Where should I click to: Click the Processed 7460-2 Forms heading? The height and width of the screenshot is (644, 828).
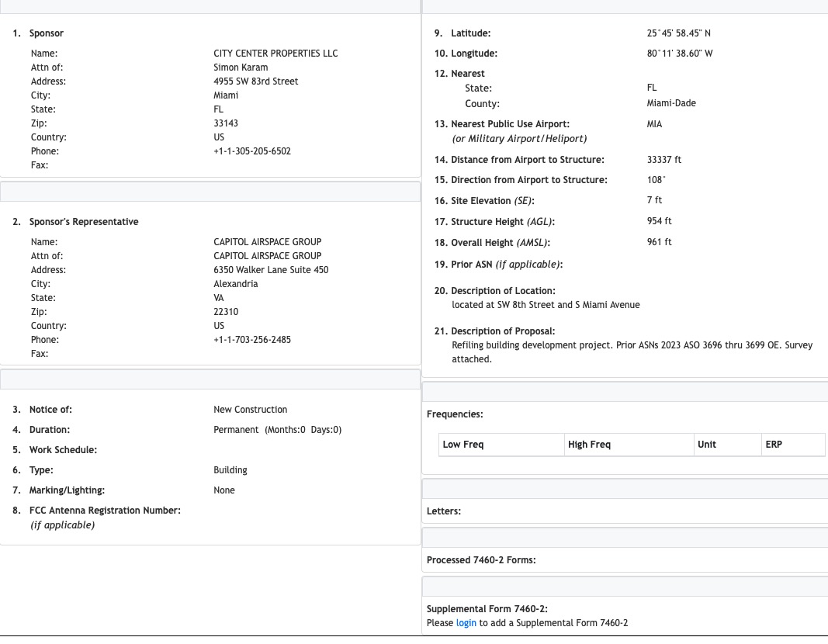tap(481, 560)
